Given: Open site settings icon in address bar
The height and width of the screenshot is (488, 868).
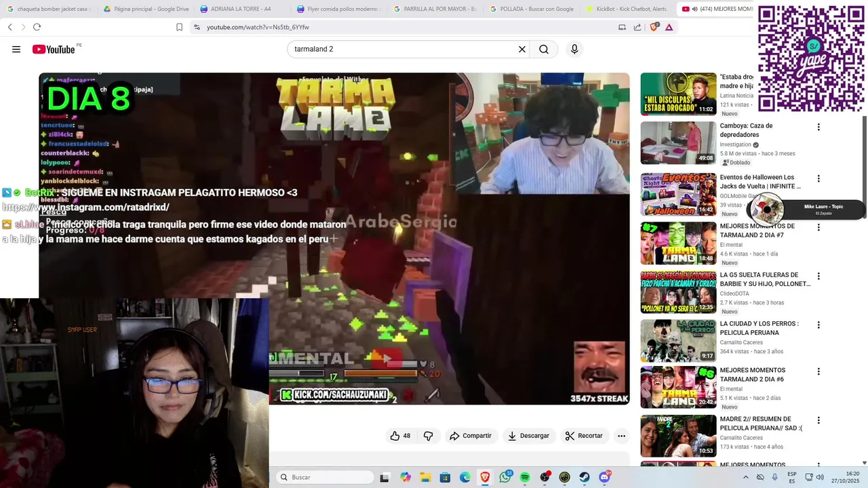Looking at the screenshot, I should (197, 27).
